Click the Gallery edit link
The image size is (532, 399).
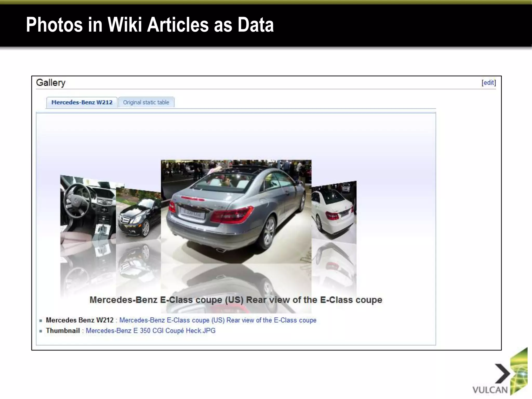pyautogui.click(x=489, y=83)
